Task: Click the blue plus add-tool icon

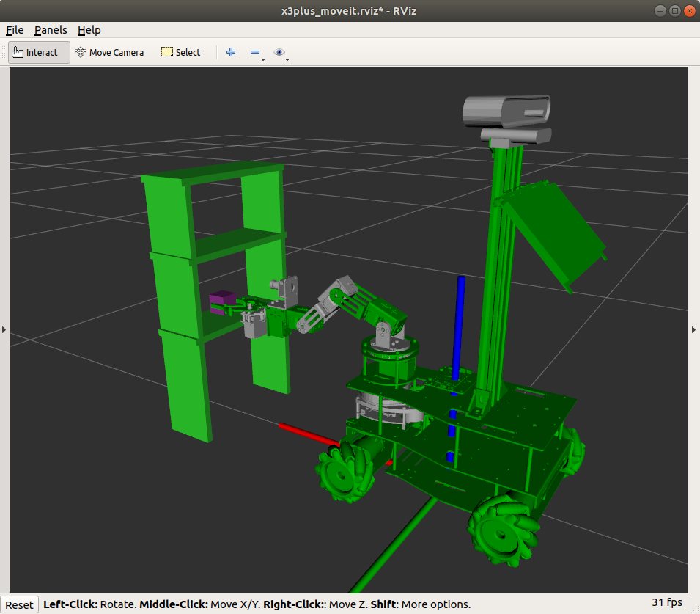Action: [x=231, y=52]
